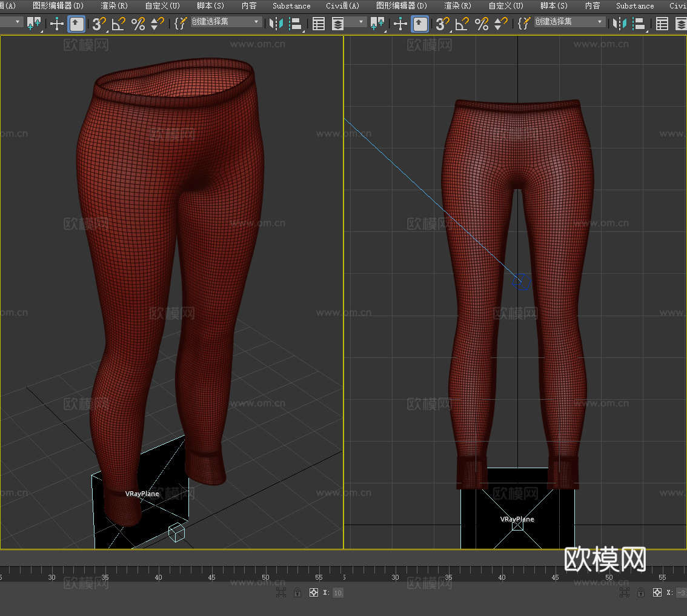The width and height of the screenshot is (687, 616).
Task: Toggle Percent Snap in left screenshot toolbar
Action: click(138, 24)
